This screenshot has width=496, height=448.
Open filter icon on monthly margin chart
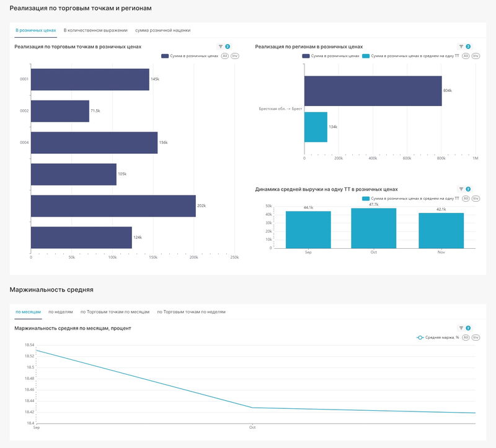[461, 328]
